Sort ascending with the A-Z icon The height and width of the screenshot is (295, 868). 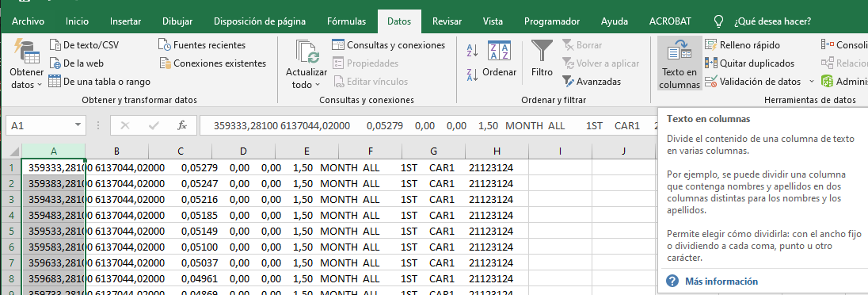tap(472, 51)
